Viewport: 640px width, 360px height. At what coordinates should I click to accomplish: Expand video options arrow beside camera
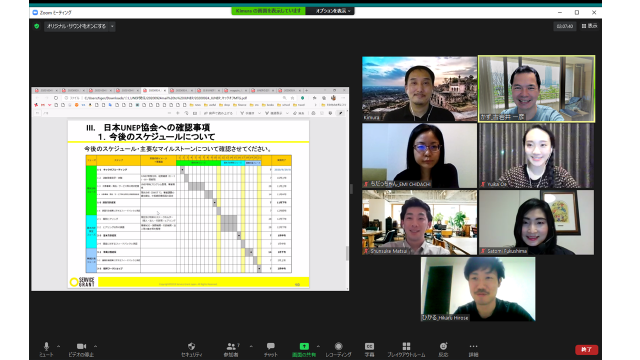coord(95,346)
